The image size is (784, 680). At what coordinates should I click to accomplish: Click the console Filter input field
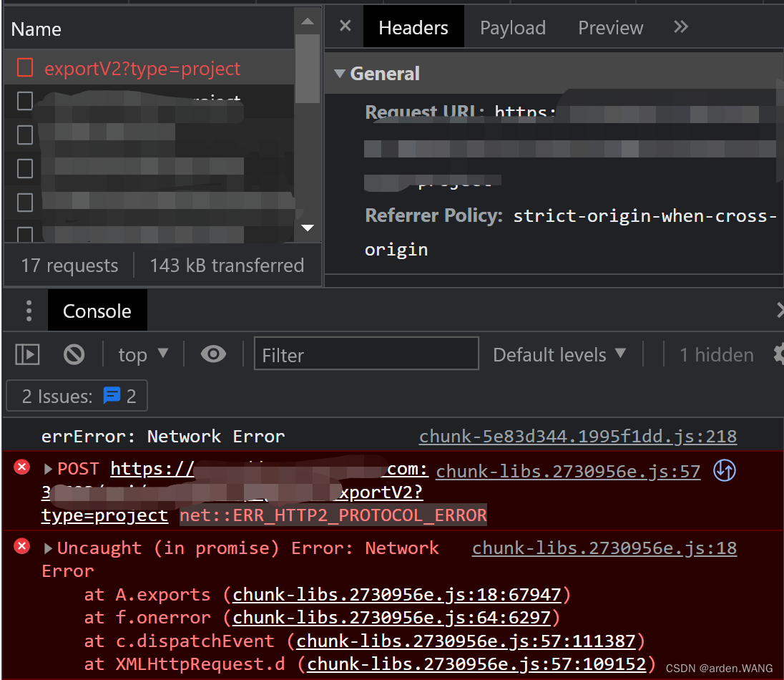(366, 354)
